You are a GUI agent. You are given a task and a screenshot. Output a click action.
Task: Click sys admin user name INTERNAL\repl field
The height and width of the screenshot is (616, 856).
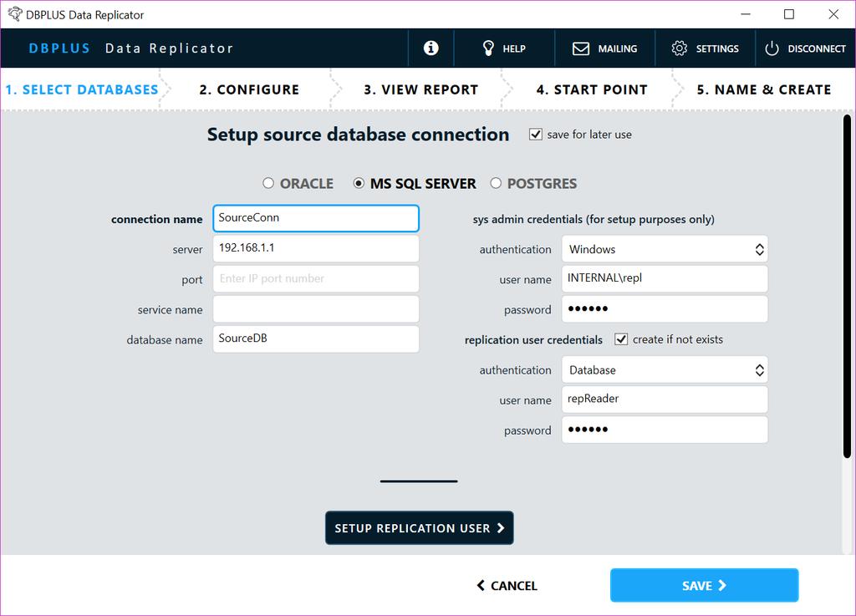(x=665, y=279)
